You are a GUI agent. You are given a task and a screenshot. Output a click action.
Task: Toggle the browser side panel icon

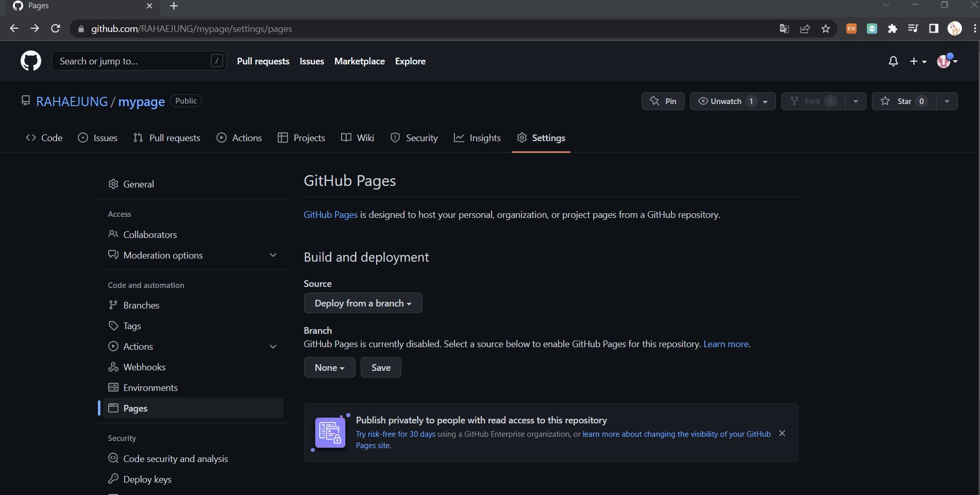(x=934, y=29)
